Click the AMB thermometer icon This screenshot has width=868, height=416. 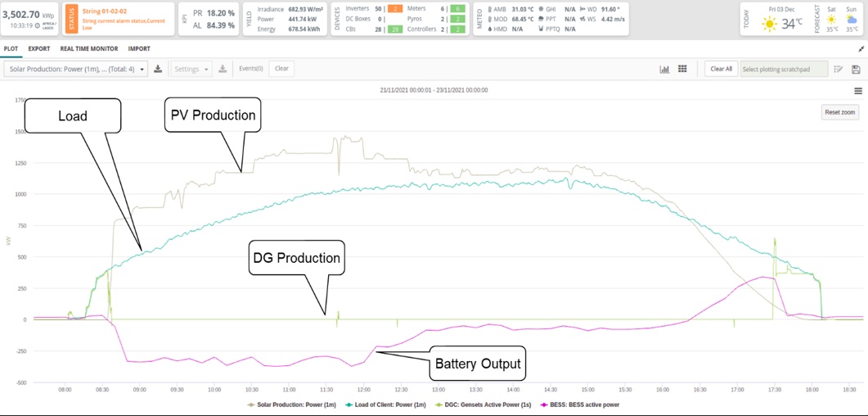coord(489,9)
